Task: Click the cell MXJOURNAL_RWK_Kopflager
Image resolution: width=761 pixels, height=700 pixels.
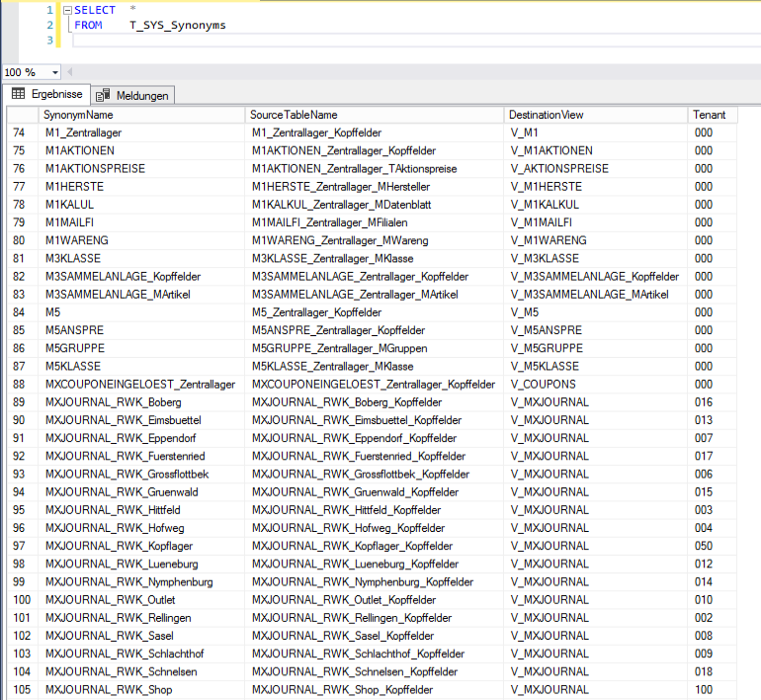Action: tap(141, 546)
